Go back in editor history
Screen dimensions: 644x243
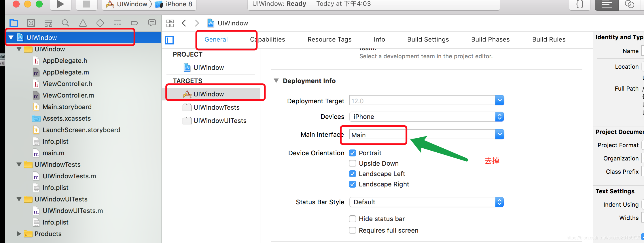point(184,23)
